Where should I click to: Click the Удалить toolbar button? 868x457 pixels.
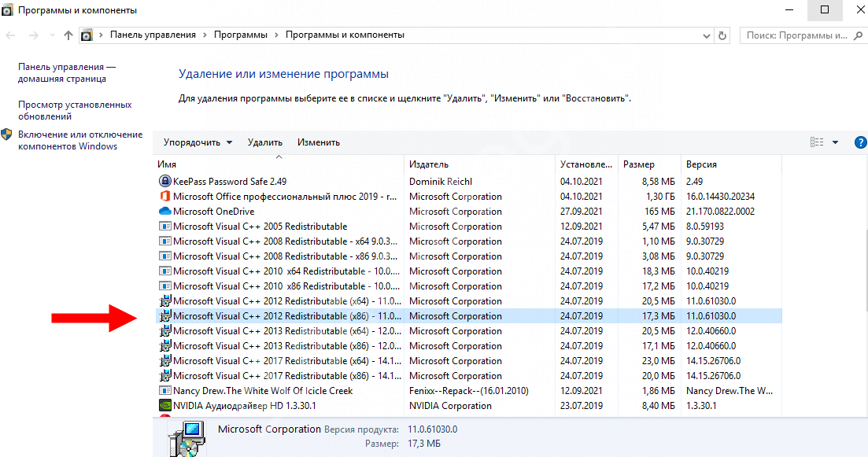[x=265, y=142]
